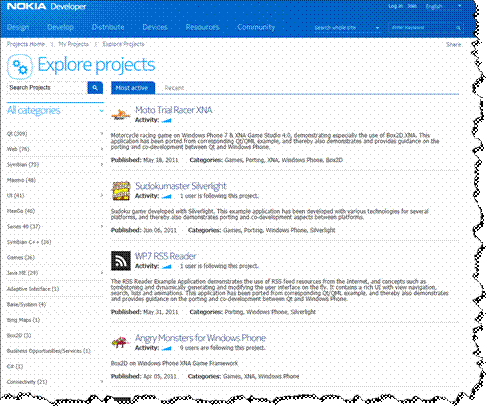This screenshot has width=487, height=407.
Task: Expand the Java ME category arrow
Action: pos(102,273)
